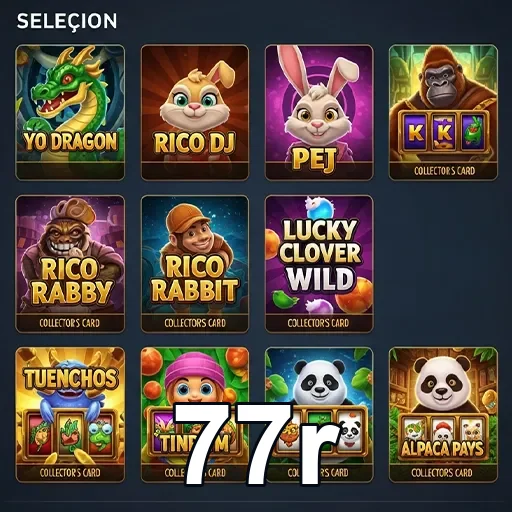Select the blue panda slot card
This screenshot has width=512, height=512.
319,415
